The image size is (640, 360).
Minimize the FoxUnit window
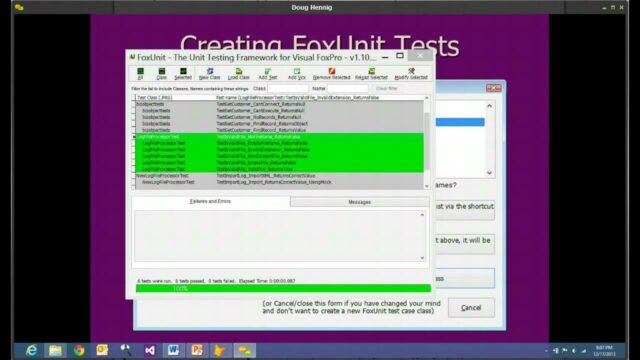pos(385,57)
